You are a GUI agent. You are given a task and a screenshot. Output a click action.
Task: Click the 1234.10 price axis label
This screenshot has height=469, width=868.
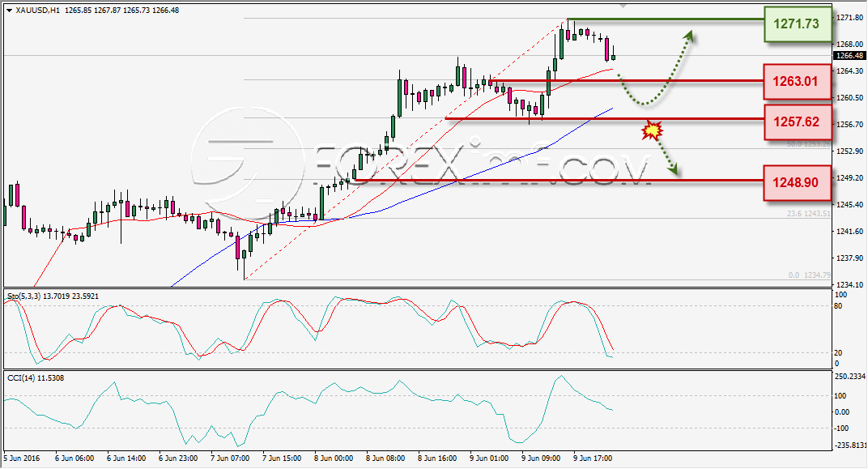click(849, 284)
